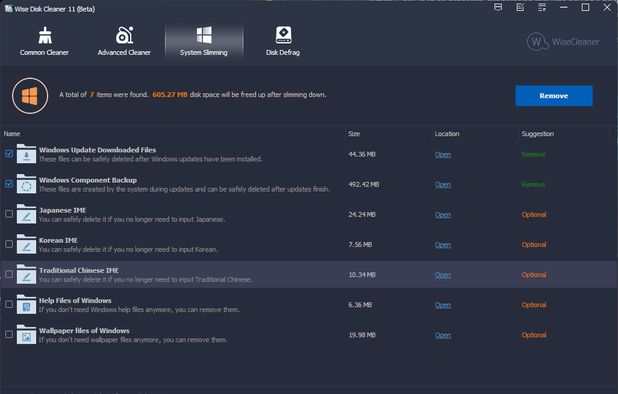The width and height of the screenshot is (618, 394).
Task: Click the Traditional Chinese IME folder icon
Action: (x=26, y=274)
